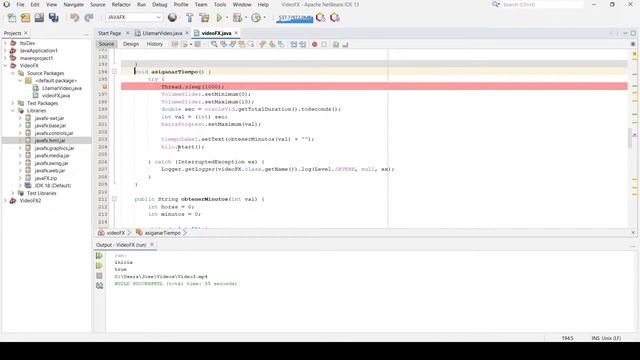
Task: Collapse the Source Packages node
Action: point(13,73)
